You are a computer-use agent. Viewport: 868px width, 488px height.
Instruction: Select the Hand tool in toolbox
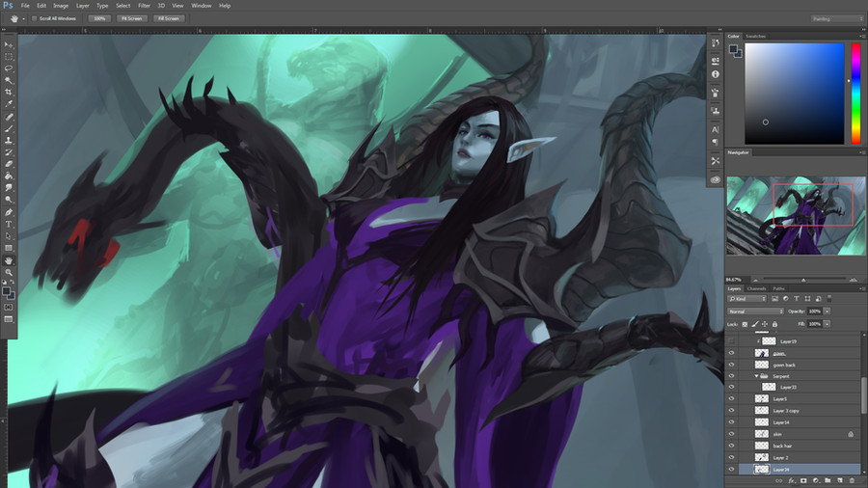(9, 260)
